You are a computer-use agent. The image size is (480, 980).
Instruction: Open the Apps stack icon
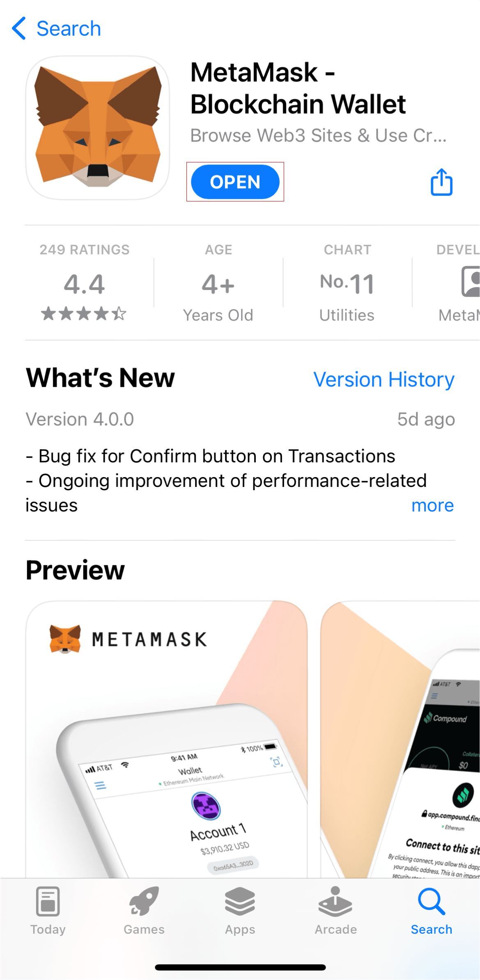(x=240, y=901)
